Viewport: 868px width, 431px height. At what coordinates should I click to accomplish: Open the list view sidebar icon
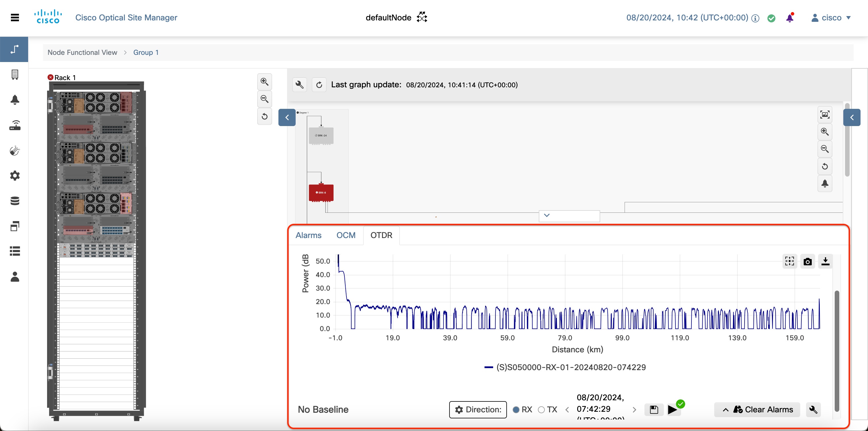pos(15,251)
